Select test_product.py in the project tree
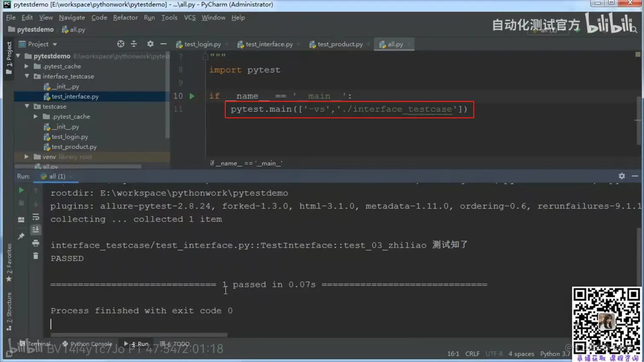644x362 pixels. tap(74, 147)
